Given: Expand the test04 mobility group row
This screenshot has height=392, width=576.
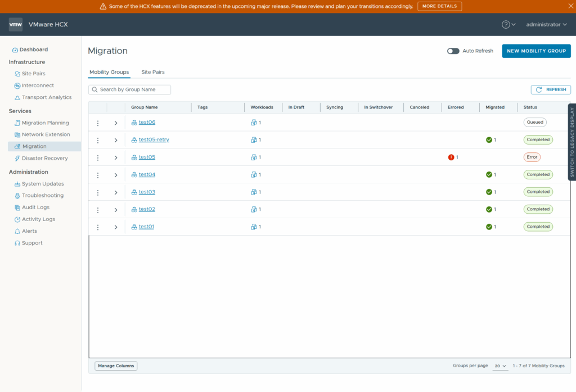Looking at the screenshot, I should point(116,175).
